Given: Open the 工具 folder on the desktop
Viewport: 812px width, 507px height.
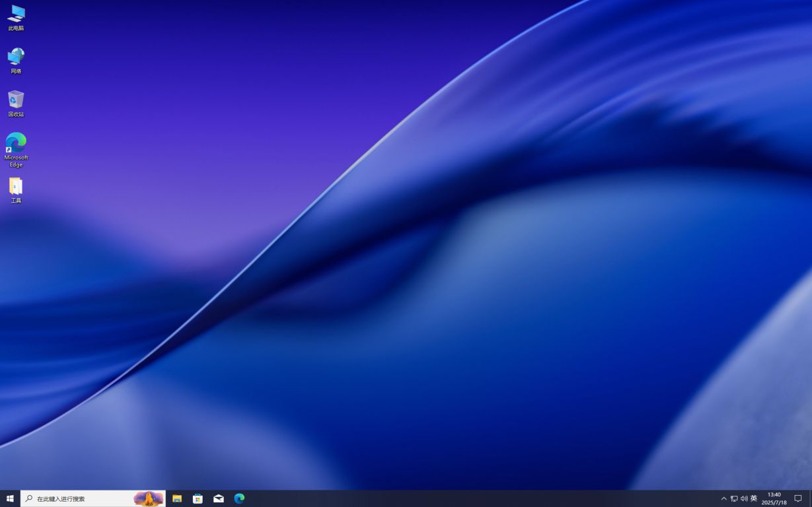Looking at the screenshot, I should point(15,188).
